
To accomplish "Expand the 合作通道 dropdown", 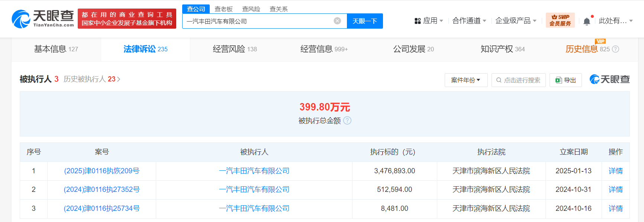I will click(x=469, y=21).
